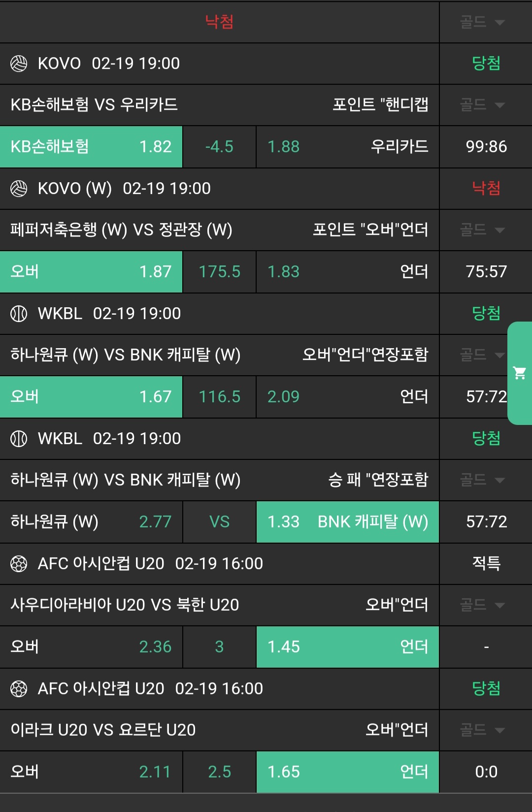Select the 오버 2.36 option
Viewport: 532px width, 812px height.
(91, 647)
